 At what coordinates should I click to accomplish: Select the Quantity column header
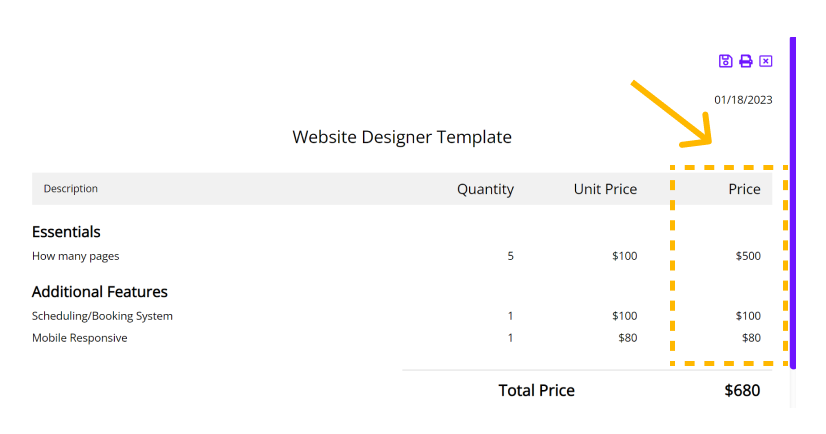[x=485, y=189]
